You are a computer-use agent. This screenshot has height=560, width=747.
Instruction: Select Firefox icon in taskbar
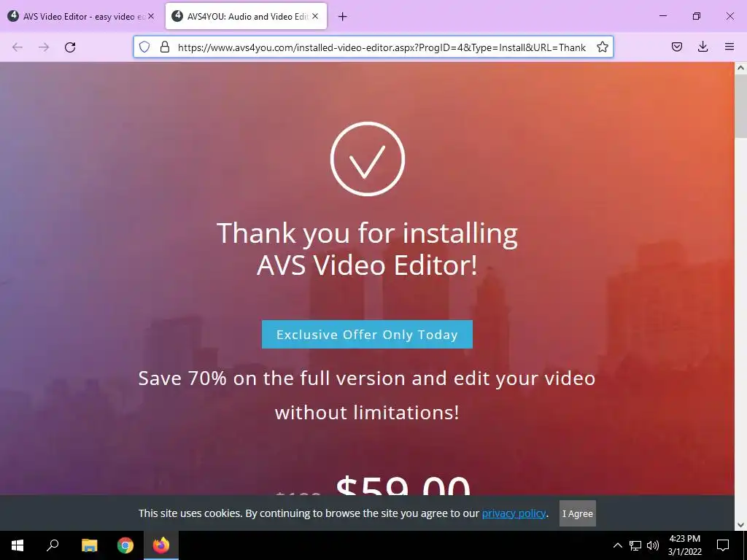(x=161, y=545)
